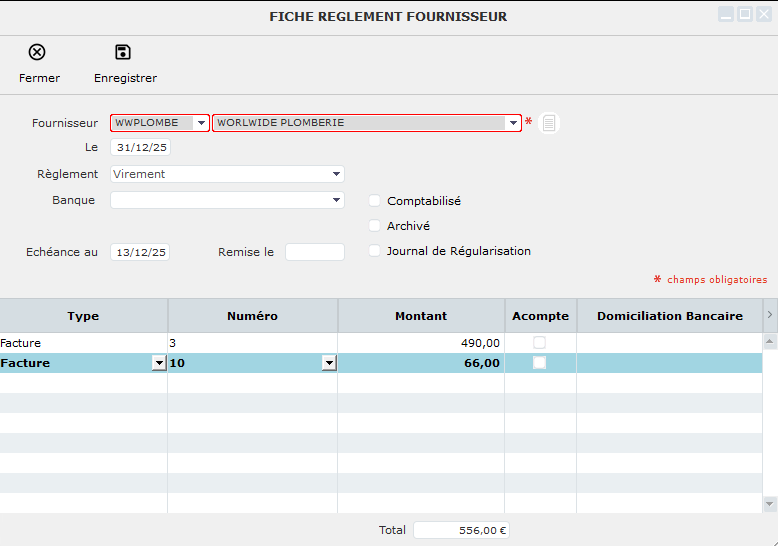
Task: Edit the Echéance au date field
Action: (140, 252)
